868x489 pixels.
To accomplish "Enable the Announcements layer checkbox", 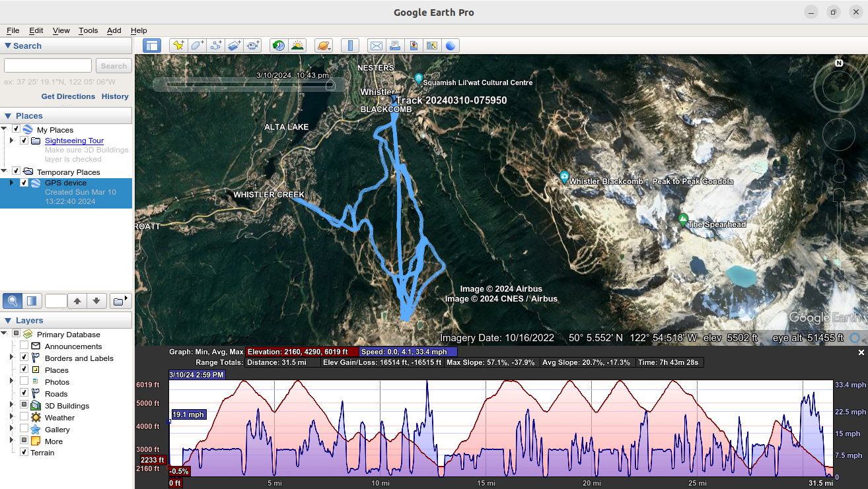I will 24,346.
